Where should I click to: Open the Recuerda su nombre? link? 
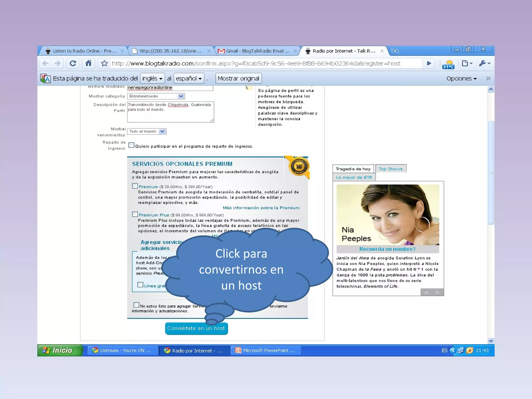click(x=387, y=249)
